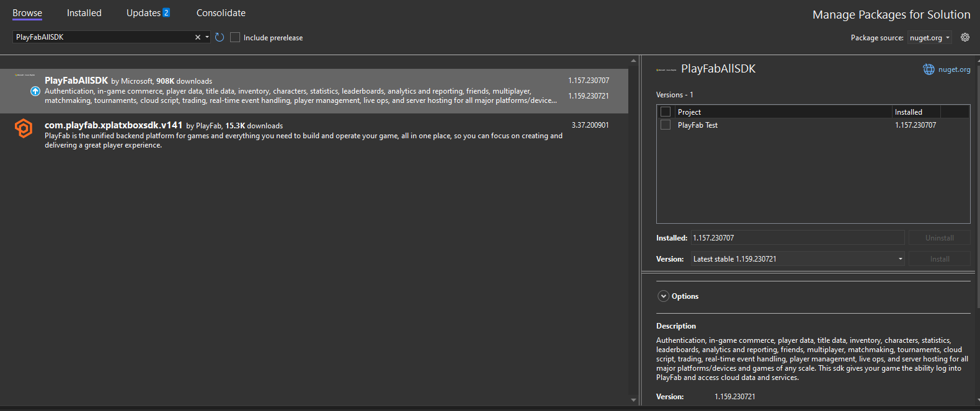Click 15.3K downloads text on xplatxboxsdk

click(x=254, y=126)
